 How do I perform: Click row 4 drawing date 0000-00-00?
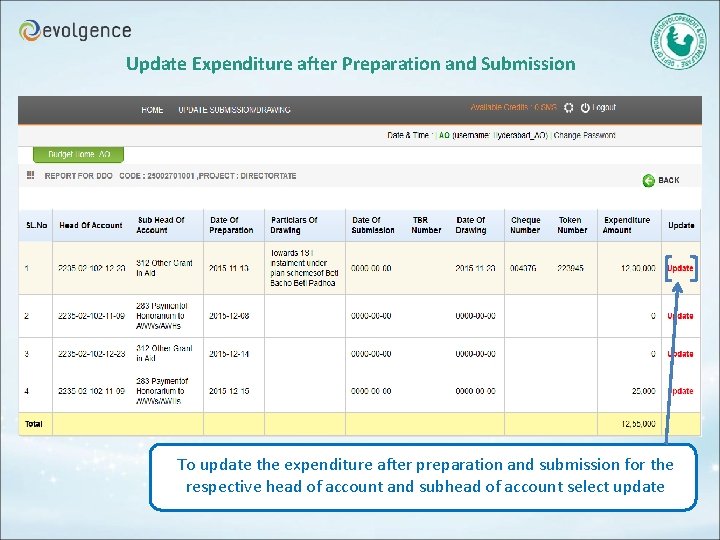pos(475,391)
